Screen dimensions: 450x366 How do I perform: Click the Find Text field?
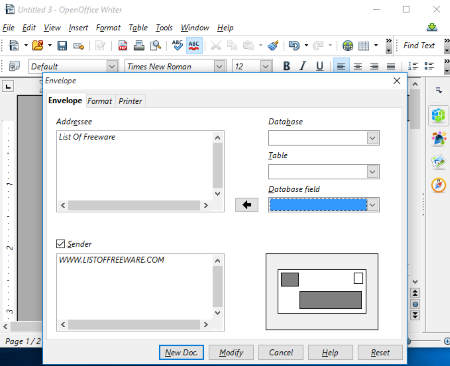[x=419, y=45]
